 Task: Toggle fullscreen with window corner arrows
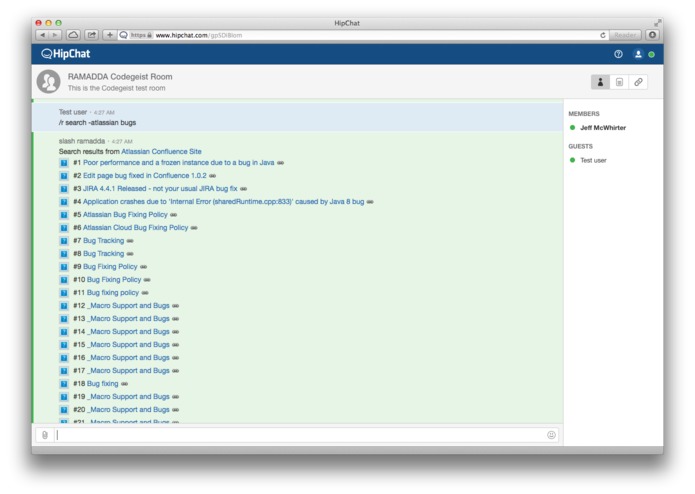pos(657,23)
